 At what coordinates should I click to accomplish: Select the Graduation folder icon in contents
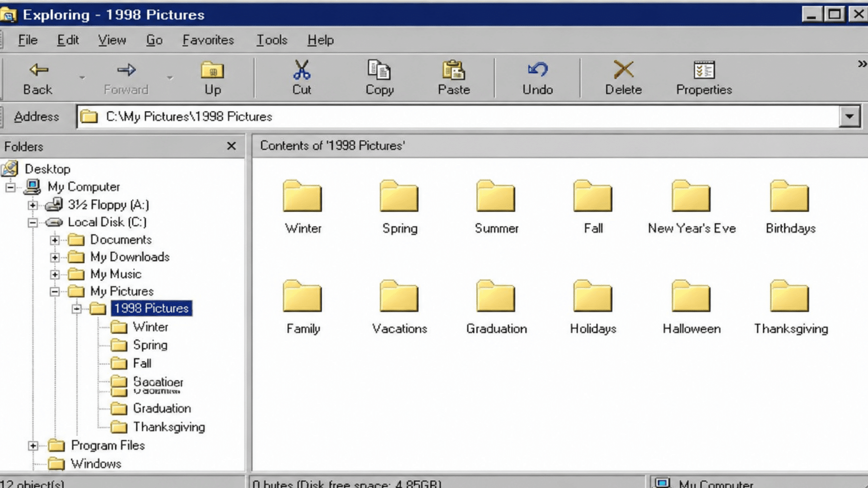coord(496,296)
